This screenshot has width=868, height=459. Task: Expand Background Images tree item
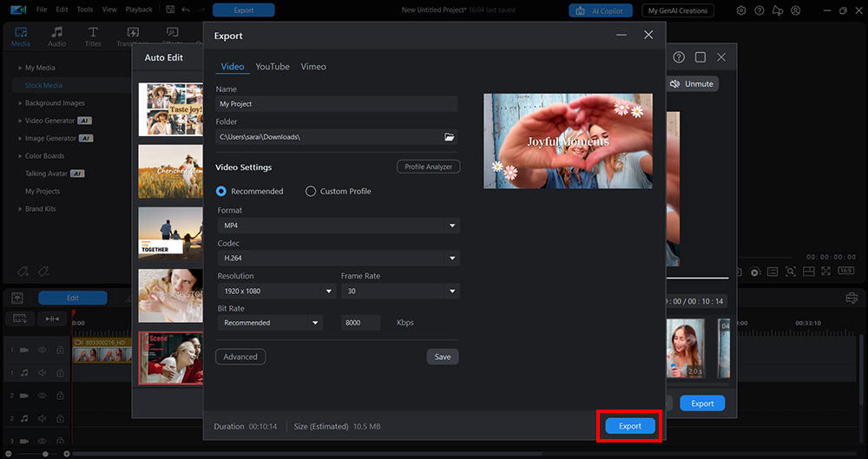(21, 103)
